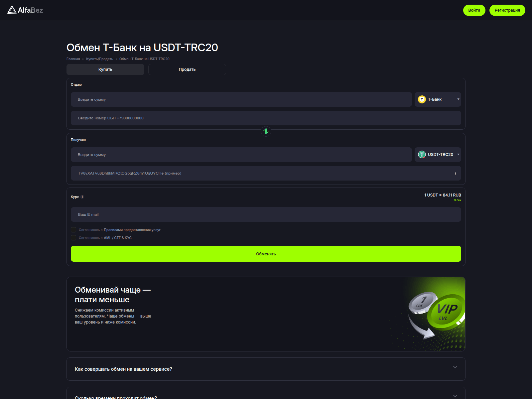Click the '1 USDT = 84.11 RUB' rate

tap(443, 195)
